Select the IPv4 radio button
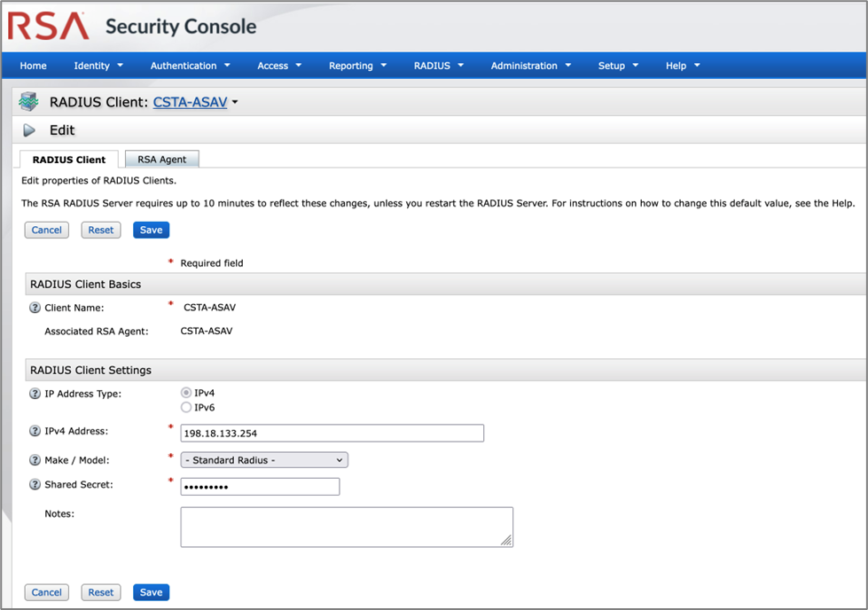Screen dimensions: 868x610 [x=186, y=393]
